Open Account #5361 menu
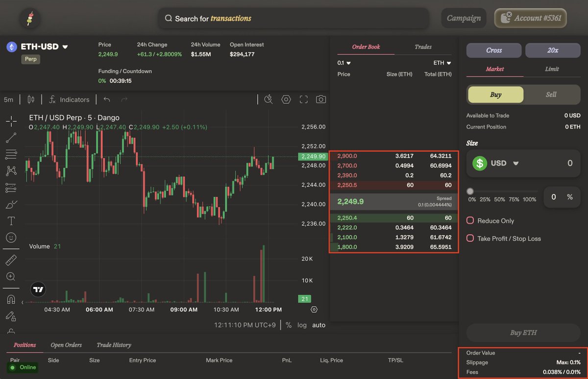Viewport: 588px width, 379px height. pos(531,19)
